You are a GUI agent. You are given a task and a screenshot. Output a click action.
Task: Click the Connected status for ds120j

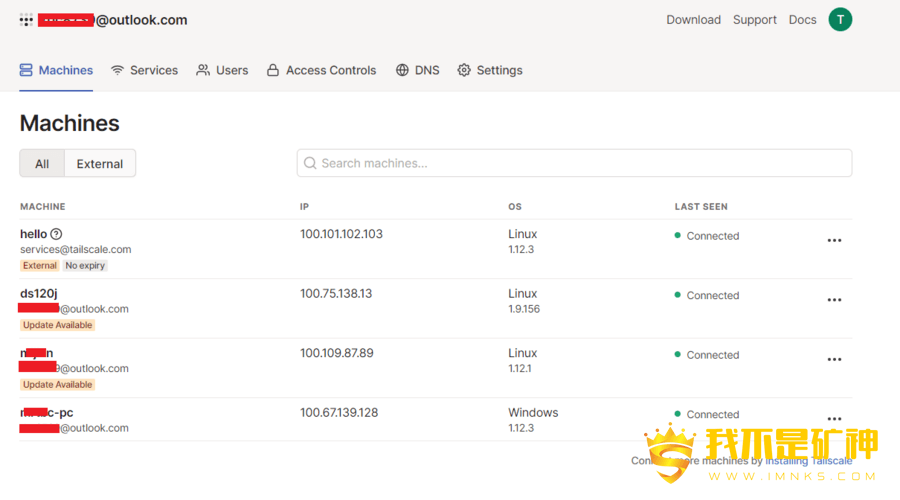coord(707,295)
